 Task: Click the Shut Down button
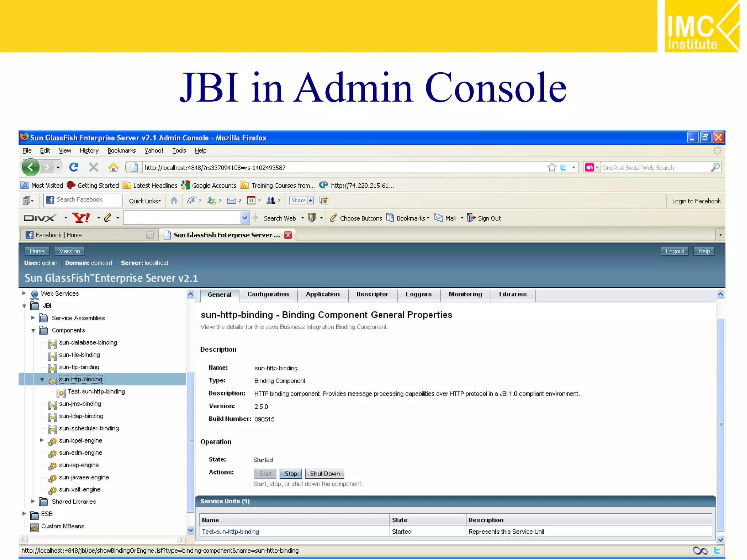(325, 474)
